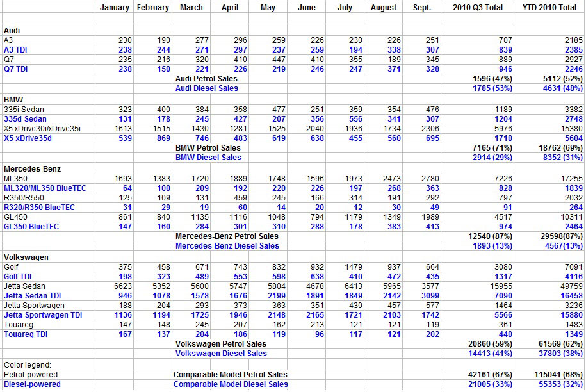Click the Mercedes-Benz Diesel Sales label
Viewport: 586px width, 392px height.
(227, 246)
